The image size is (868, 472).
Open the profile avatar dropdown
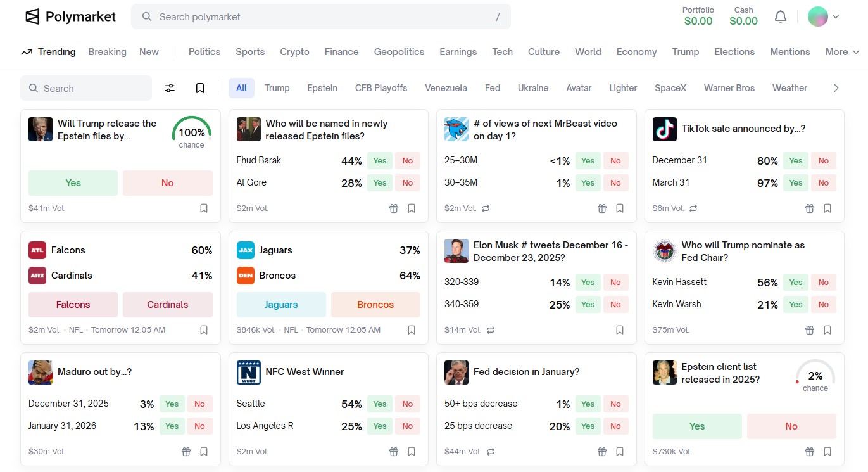pos(823,17)
